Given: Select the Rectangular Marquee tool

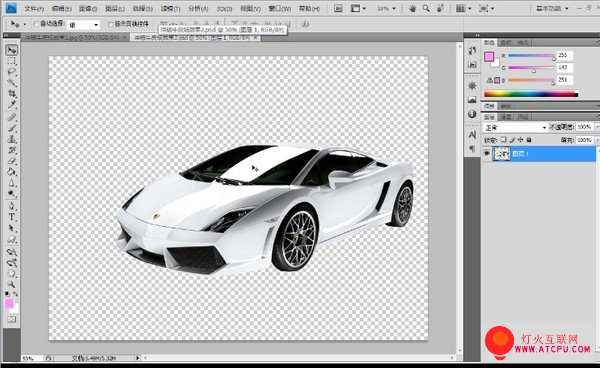Looking at the screenshot, I should (x=12, y=61).
